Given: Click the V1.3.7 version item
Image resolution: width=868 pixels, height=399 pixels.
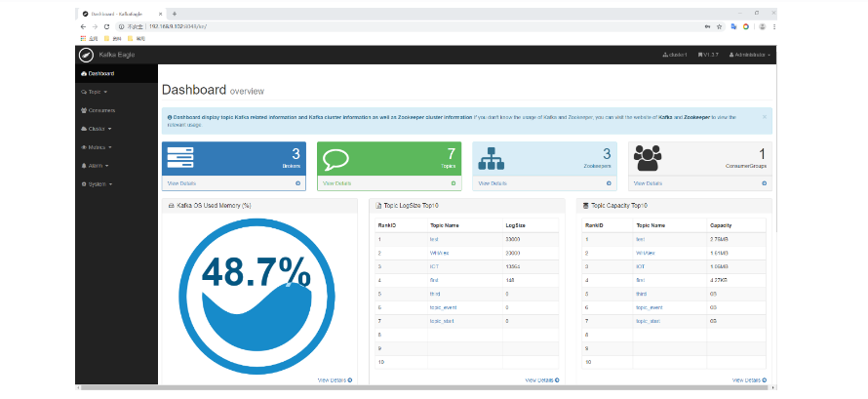Looking at the screenshot, I should coord(708,55).
